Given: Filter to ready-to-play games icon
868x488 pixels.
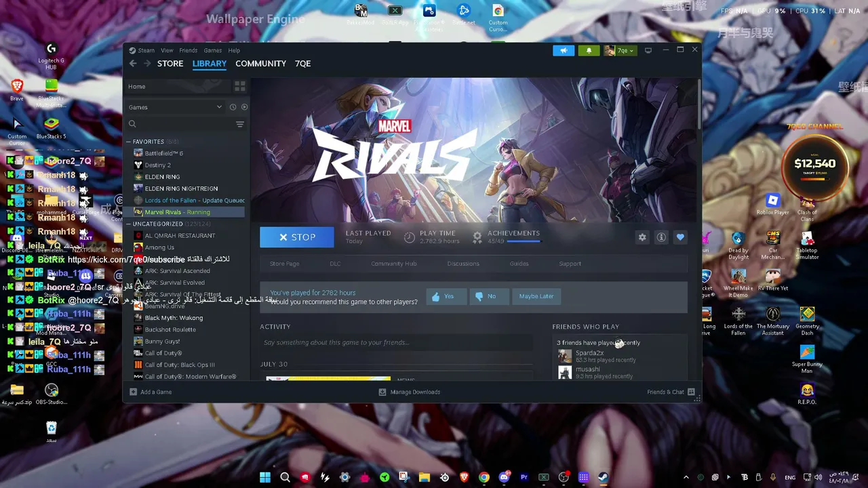Looking at the screenshot, I should [x=244, y=107].
